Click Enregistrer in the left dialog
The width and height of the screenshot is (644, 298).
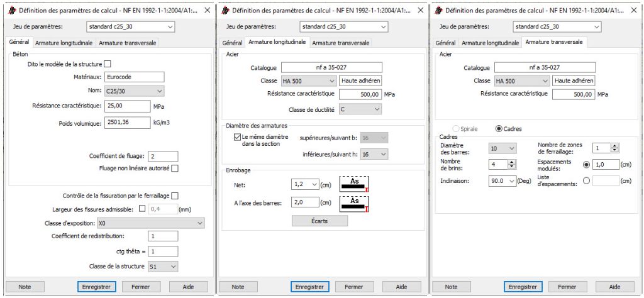(97, 287)
